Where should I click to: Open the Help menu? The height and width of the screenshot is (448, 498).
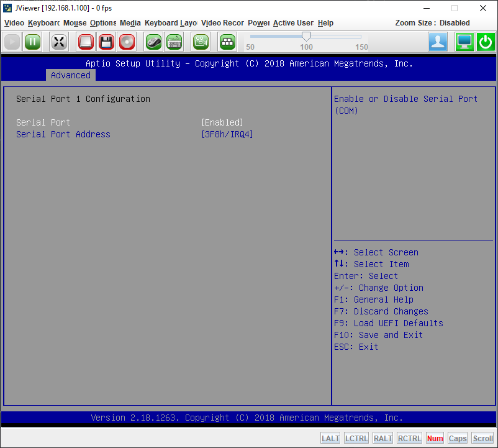[x=325, y=23]
